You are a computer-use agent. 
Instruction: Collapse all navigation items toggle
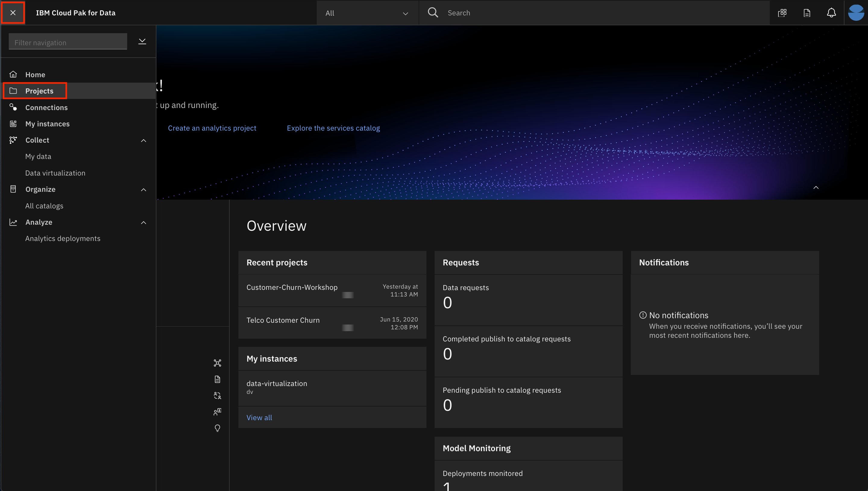pos(142,42)
